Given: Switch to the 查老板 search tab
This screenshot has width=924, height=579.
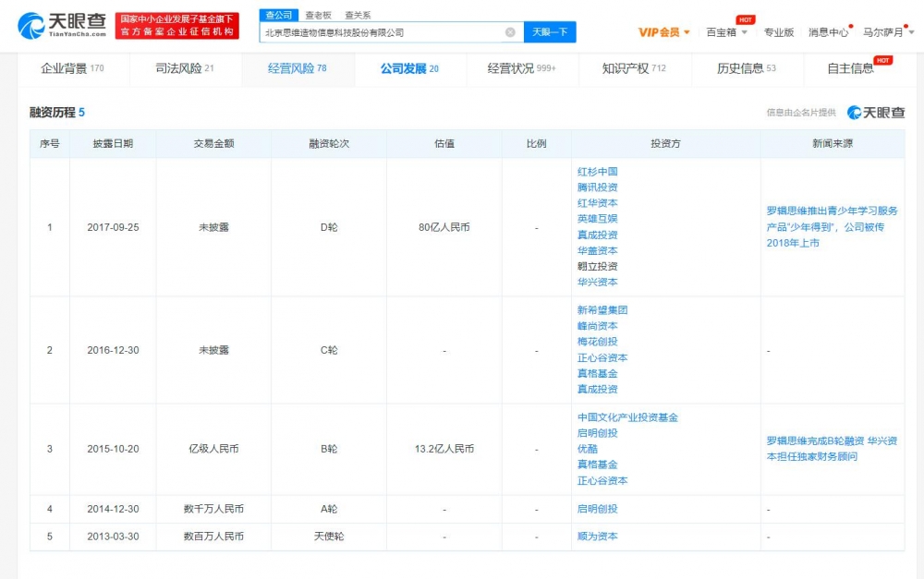Looking at the screenshot, I should 318,16.
